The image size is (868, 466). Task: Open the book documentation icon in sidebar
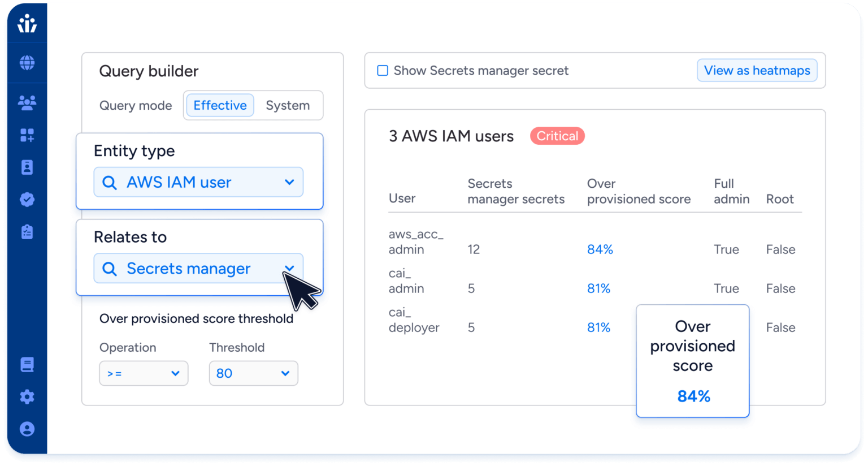pyautogui.click(x=27, y=365)
